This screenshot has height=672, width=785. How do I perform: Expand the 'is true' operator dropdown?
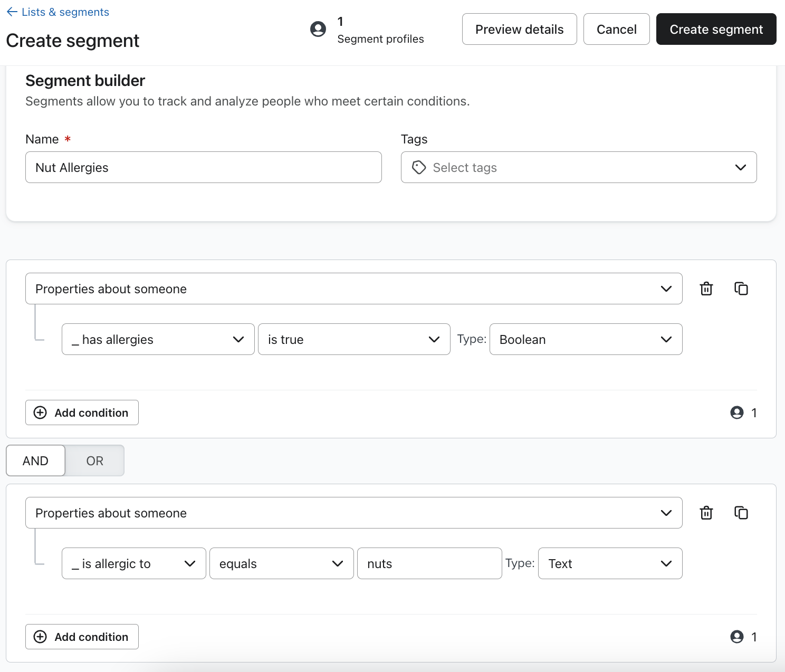[353, 339]
